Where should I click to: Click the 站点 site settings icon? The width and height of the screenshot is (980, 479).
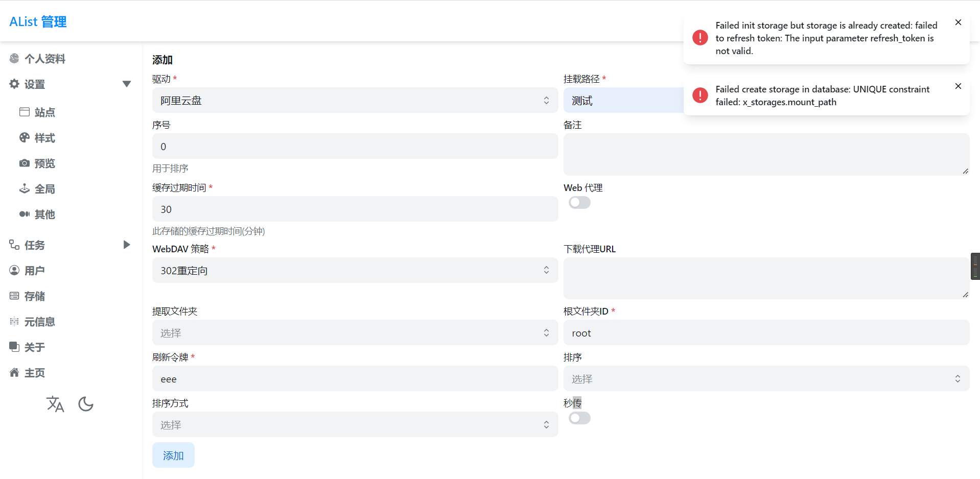coord(24,112)
